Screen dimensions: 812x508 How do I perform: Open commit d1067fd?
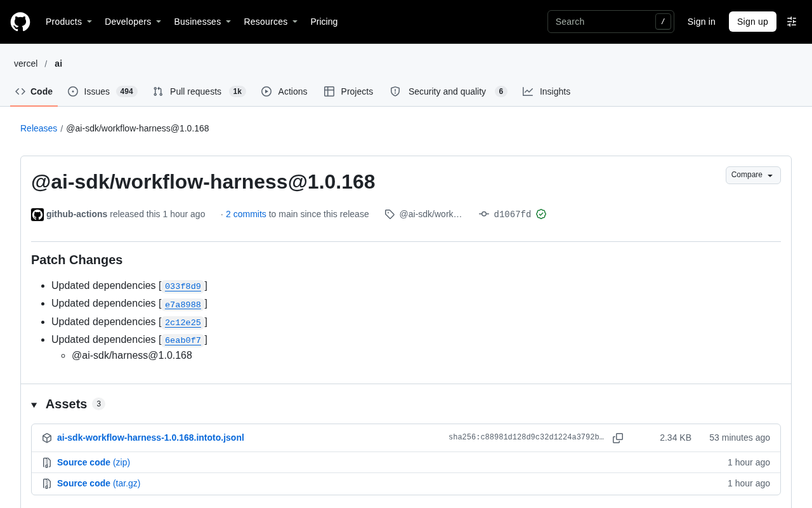(x=513, y=215)
